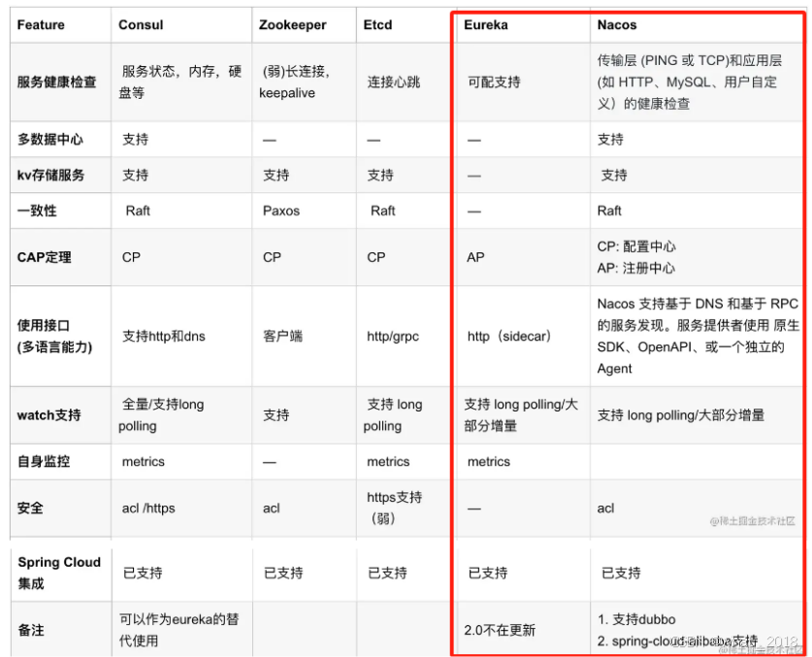812x657 pixels.
Task: Click the 可配支持 cell under Eureka
Action: click(x=494, y=82)
